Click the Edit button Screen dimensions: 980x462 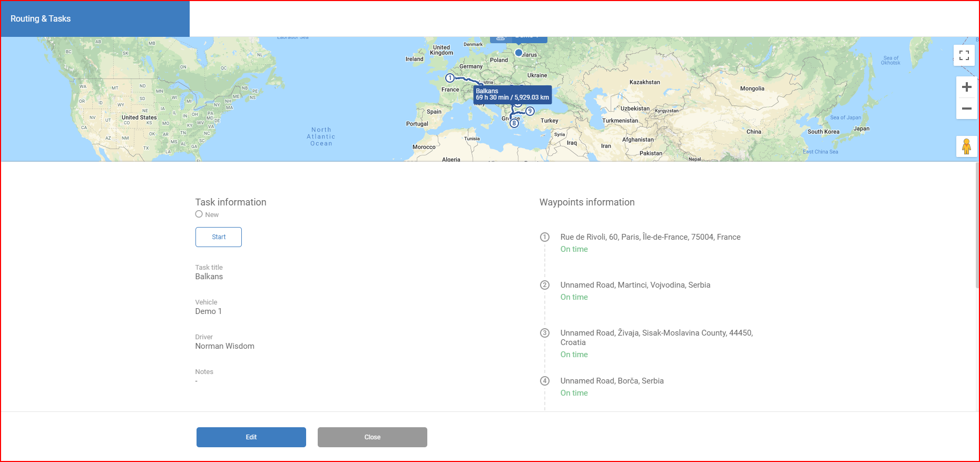(251, 437)
